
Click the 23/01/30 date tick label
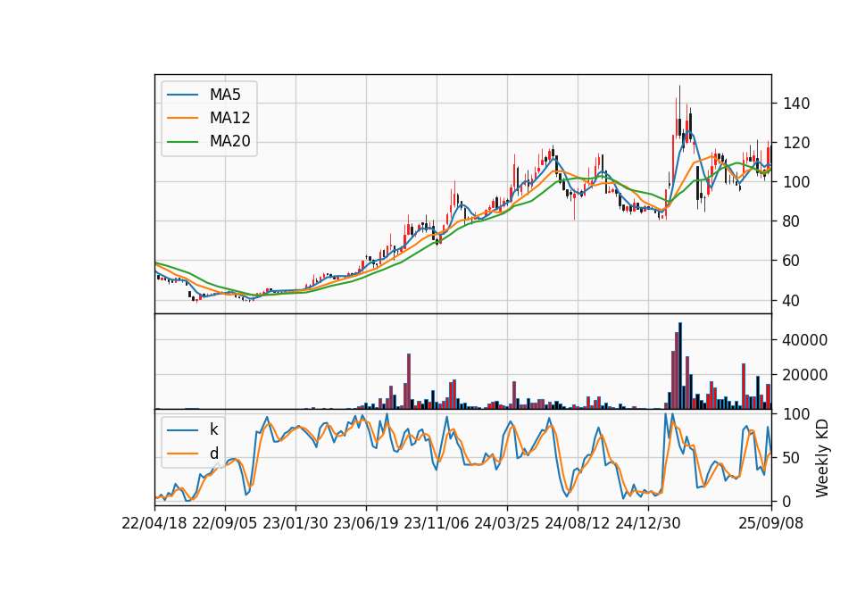[x=295, y=523]
